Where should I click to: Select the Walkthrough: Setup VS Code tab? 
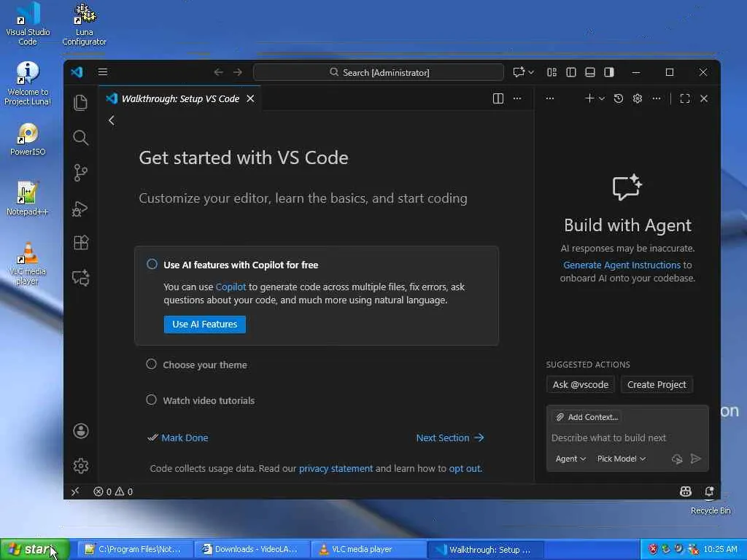(x=179, y=98)
